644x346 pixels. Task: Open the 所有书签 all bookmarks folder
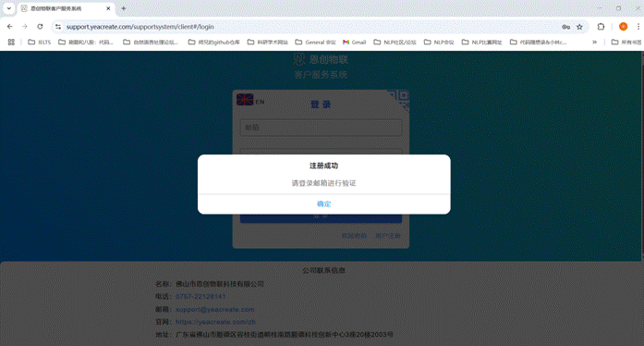pyautogui.click(x=626, y=42)
